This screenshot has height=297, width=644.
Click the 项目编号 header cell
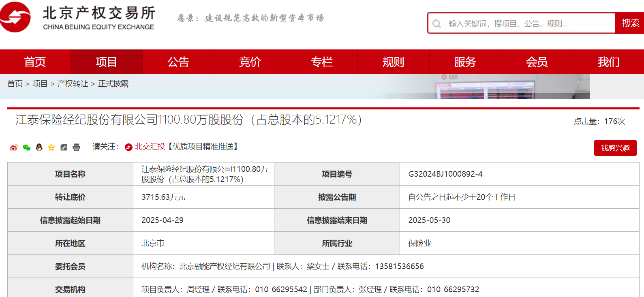(337, 174)
